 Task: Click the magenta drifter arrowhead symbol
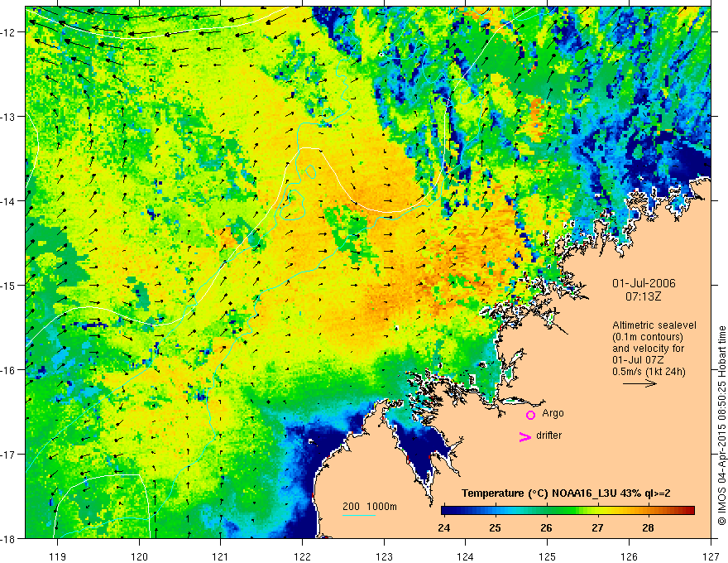click(x=524, y=436)
